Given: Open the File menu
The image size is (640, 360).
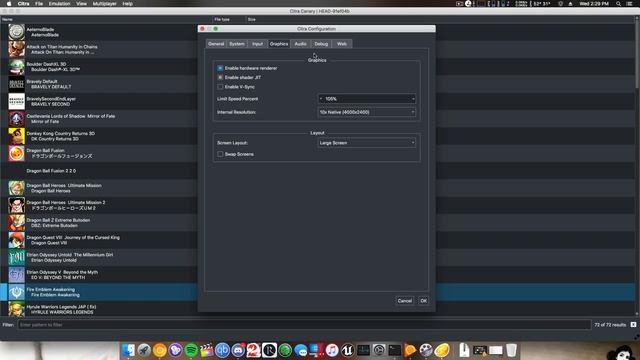Looking at the screenshot, I should click(39, 4).
